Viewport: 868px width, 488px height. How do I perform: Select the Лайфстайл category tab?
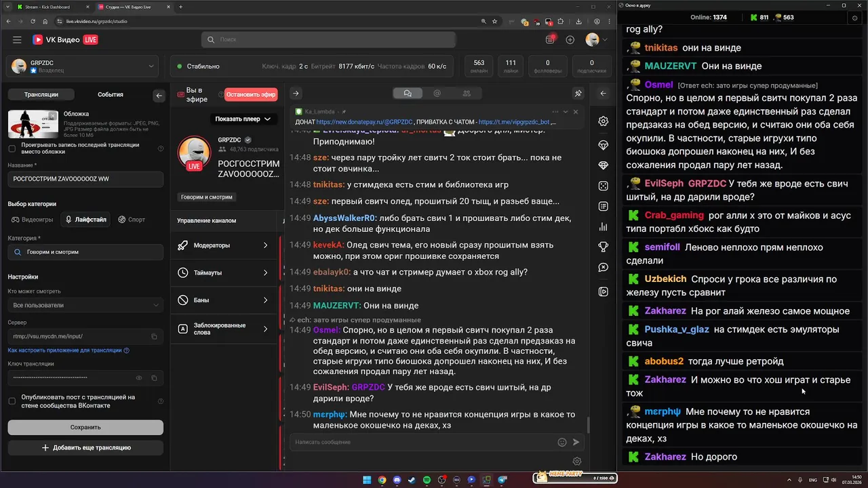pyautogui.click(x=85, y=220)
